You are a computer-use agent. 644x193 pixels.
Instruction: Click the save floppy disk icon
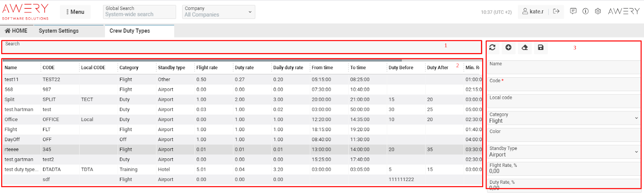coord(541,48)
